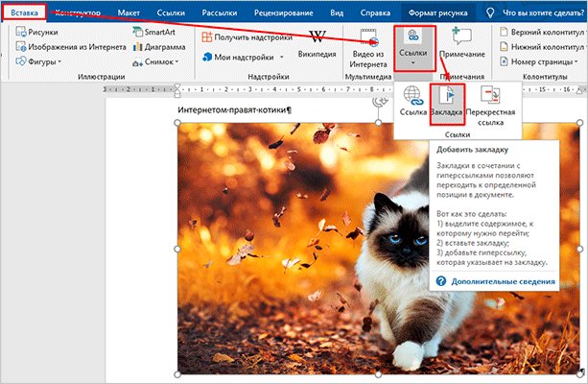
Task: Click Получить надстройки
Action: [x=247, y=37]
